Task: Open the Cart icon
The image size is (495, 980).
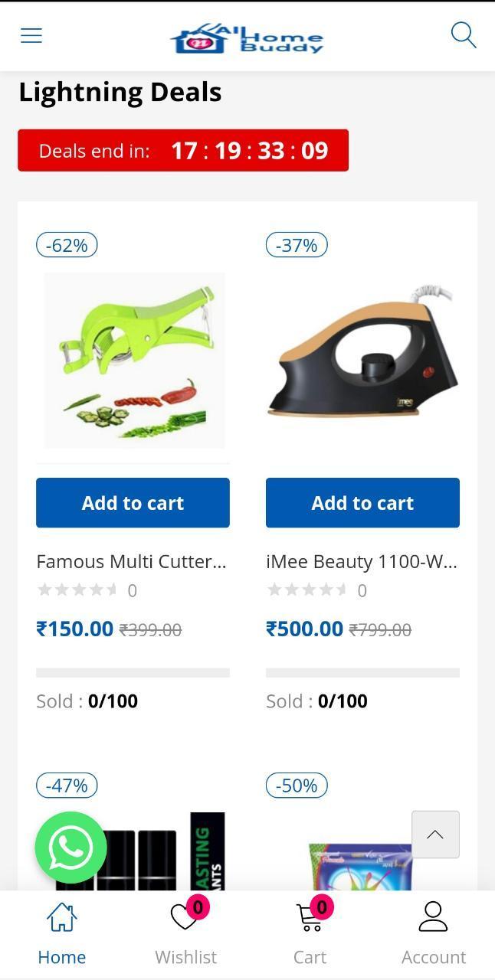Action: point(310,916)
